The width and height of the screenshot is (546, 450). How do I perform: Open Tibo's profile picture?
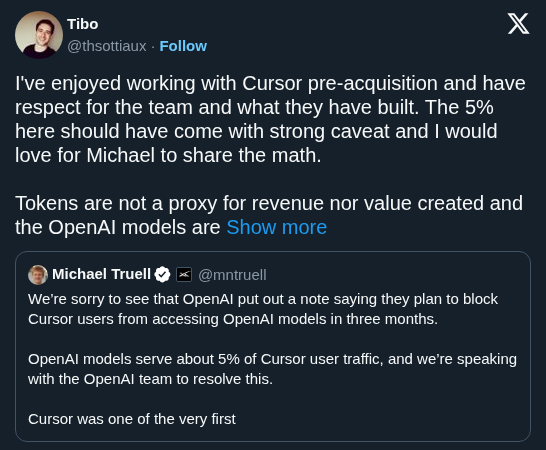coord(39,35)
